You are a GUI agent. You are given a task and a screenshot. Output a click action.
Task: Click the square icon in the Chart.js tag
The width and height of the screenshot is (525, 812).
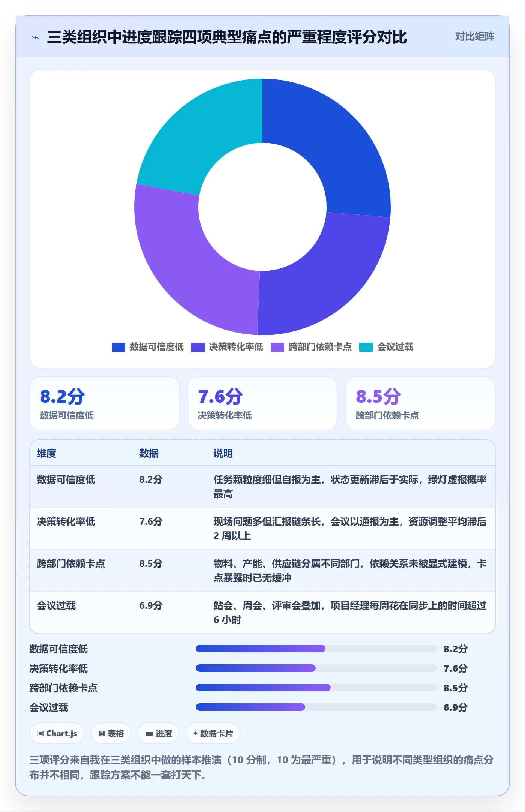point(40,734)
